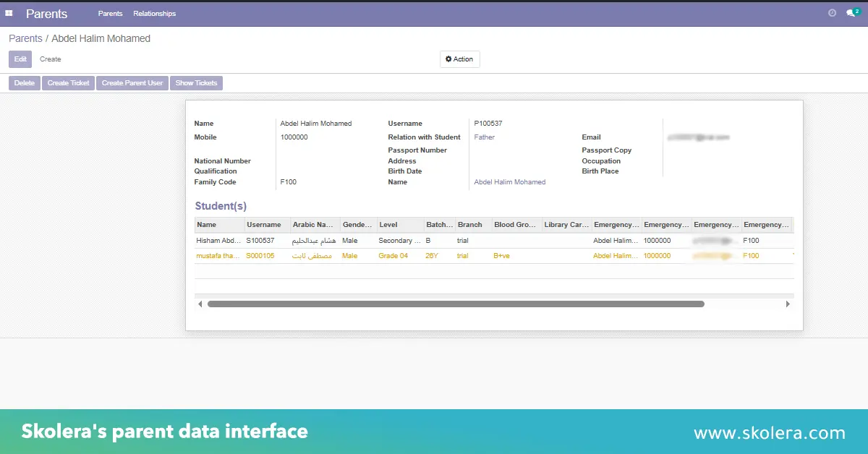Open the Relationships menu
This screenshot has height=454, width=868.
[x=154, y=13]
